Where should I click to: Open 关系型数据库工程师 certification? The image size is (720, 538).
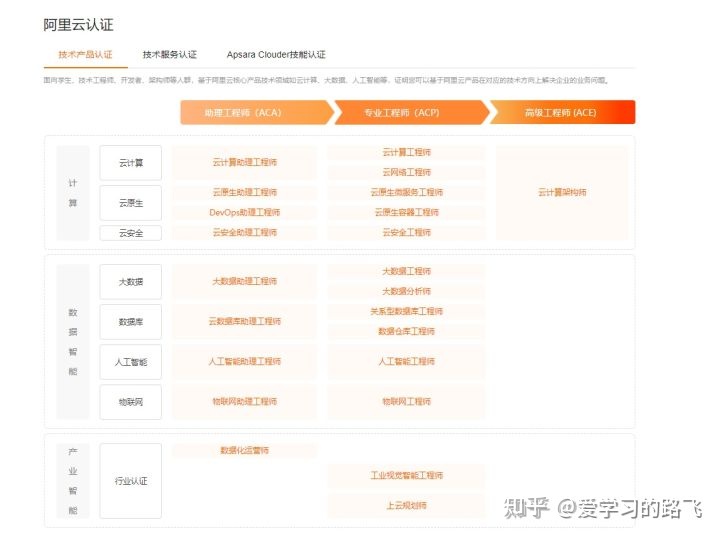(x=406, y=311)
